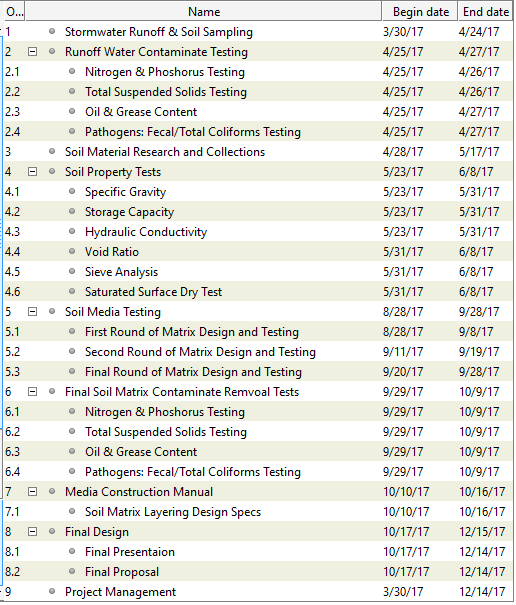Collapse the Soil Property Tests group
The width and height of the screenshot is (516, 605).
[x=33, y=172]
